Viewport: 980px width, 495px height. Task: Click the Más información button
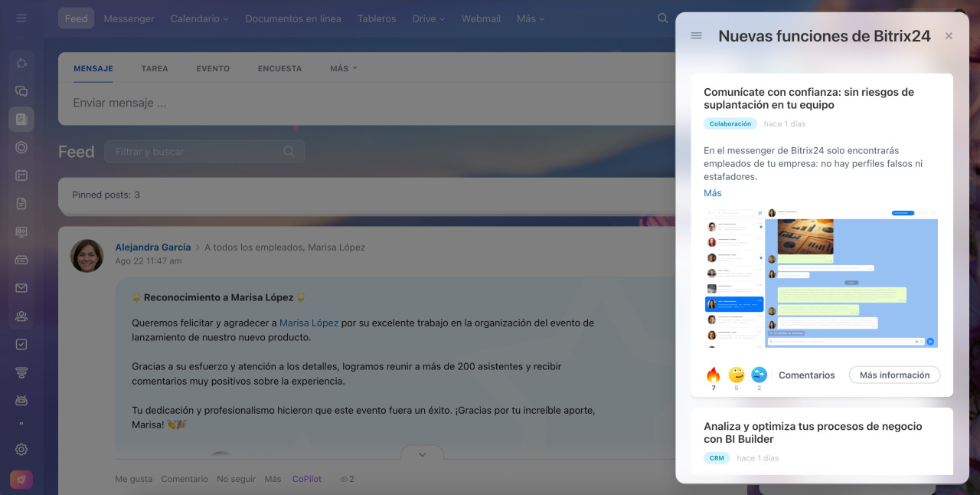[894, 375]
